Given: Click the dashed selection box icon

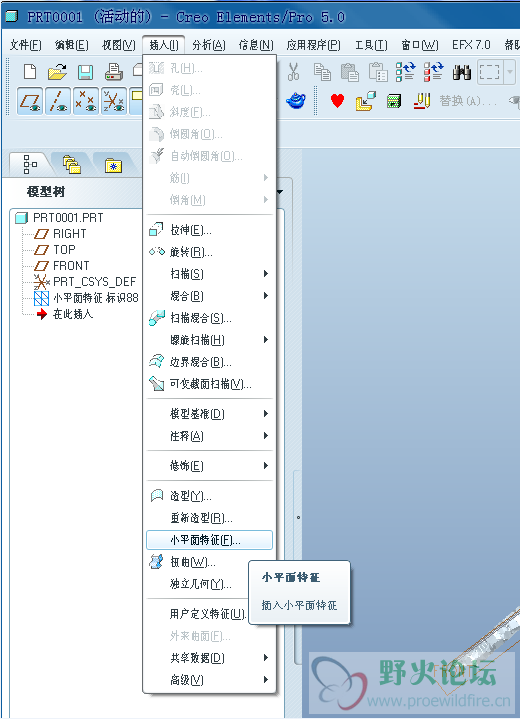Looking at the screenshot, I should pyautogui.click(x=489, y=72).
